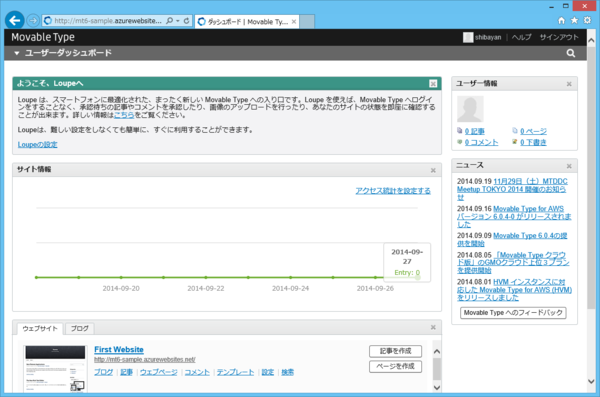This screenshot has height=397, width=600.
Task: Open the shibayan user profile link
Action: pos(488,37)
